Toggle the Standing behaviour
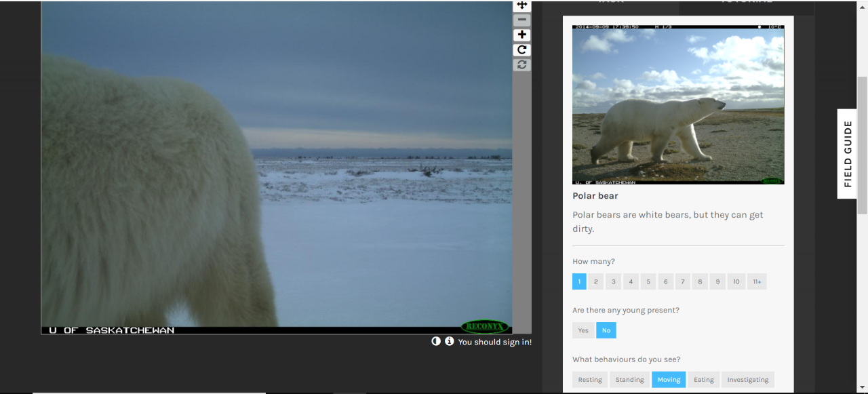This screenshot has width=868, height=394. point(629,380)
